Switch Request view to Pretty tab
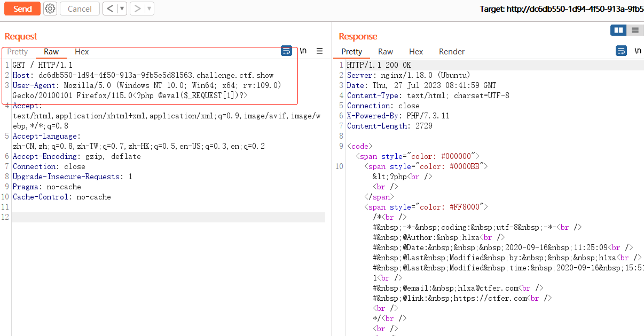644x336 pixels. [18, 52]
